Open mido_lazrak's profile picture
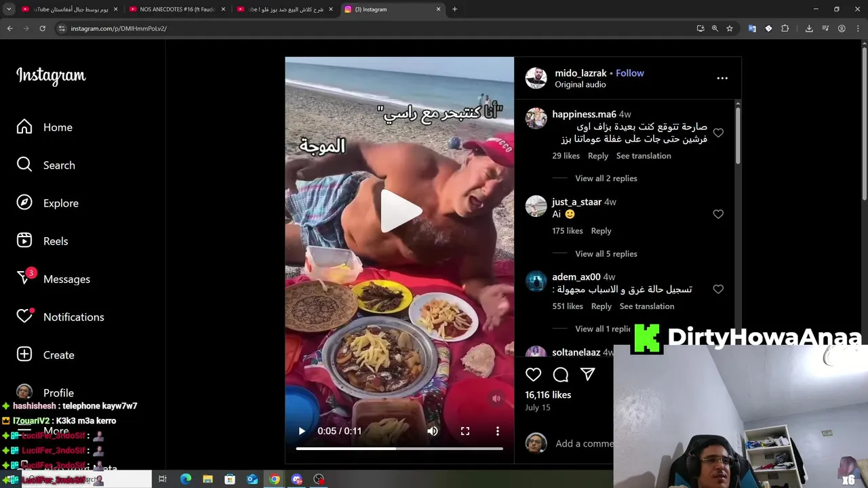The image size is (868, 488). [536, 78]
